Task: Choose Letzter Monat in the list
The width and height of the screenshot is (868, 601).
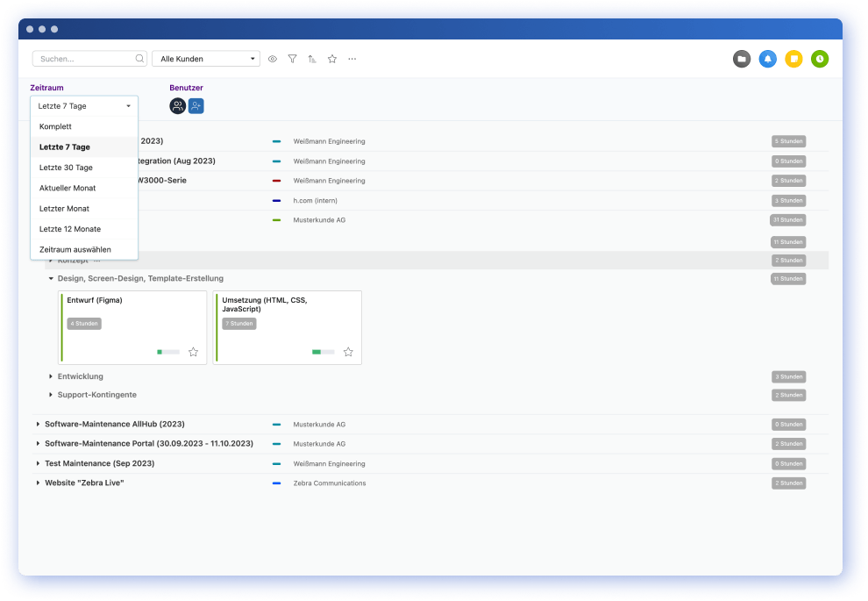Action: point(84,208)
